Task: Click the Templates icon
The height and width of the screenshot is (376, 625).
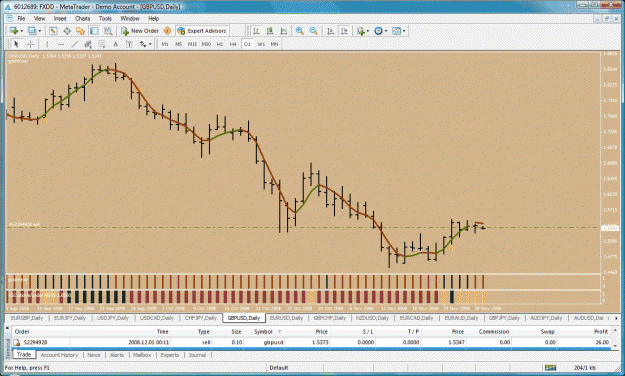Action: (x=396, y=31)
